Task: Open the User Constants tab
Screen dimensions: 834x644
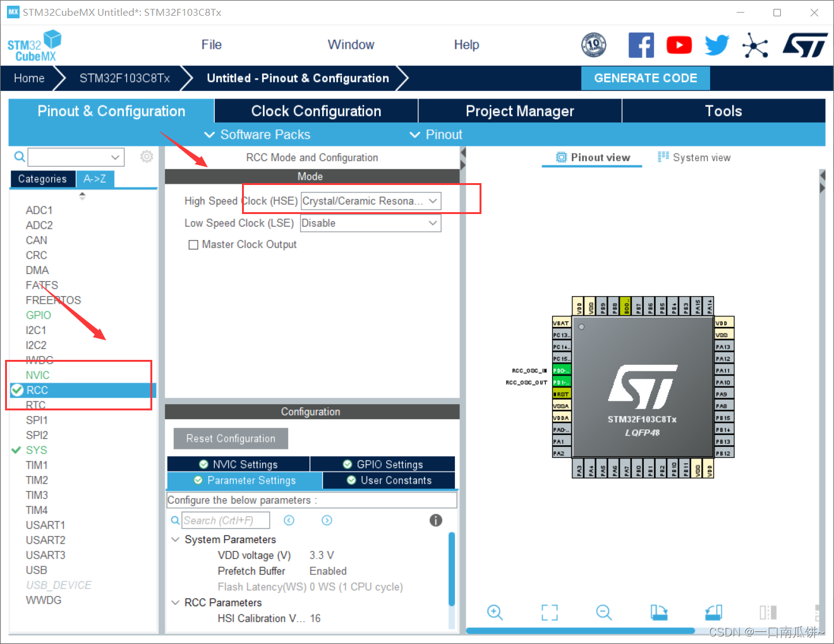Action: click(389, 480)
